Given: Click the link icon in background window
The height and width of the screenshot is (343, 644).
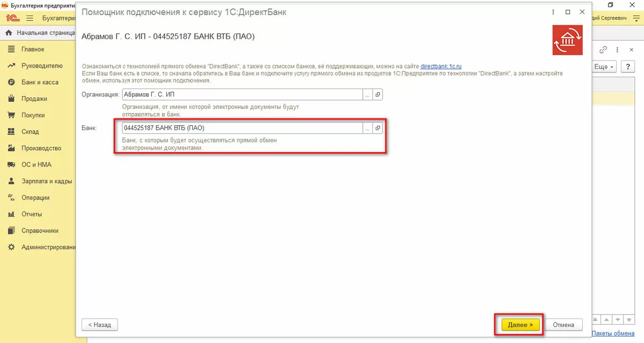Looking at the screenshot, I should tap(603, 49).
